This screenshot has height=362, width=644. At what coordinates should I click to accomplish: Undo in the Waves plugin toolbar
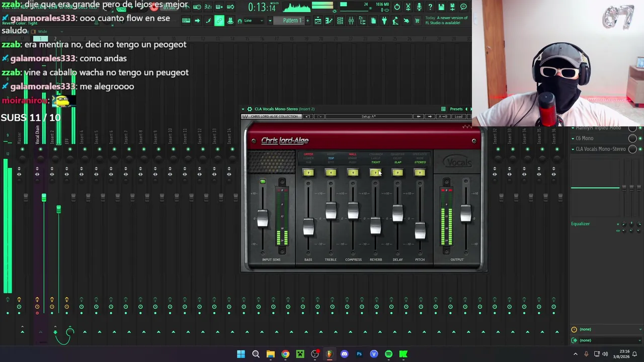(x=308, y=117)
